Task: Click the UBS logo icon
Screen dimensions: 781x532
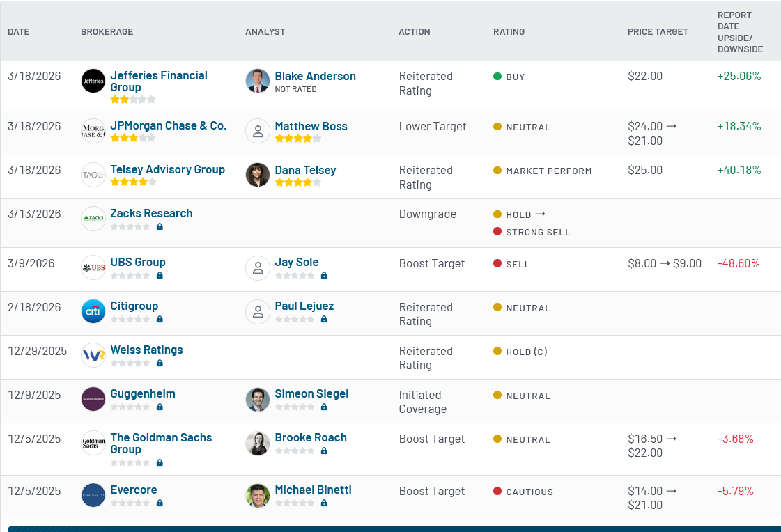Action: click(93, 268)
